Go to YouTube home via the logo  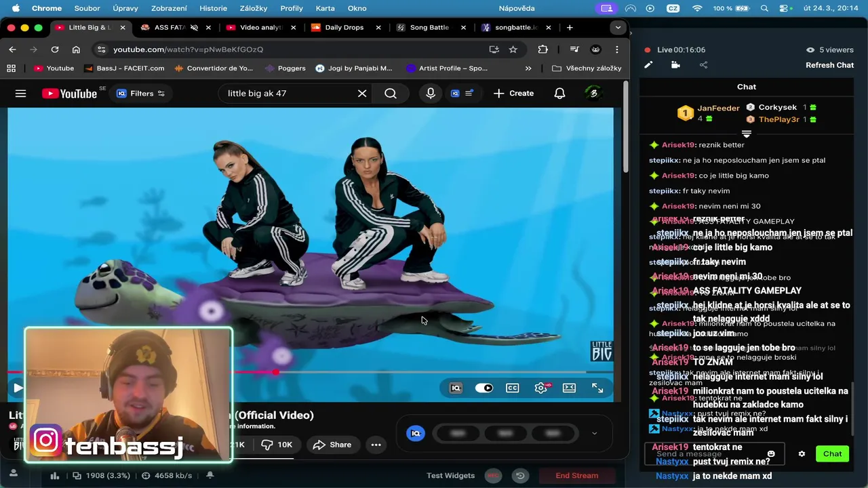(x=69, y=94)
